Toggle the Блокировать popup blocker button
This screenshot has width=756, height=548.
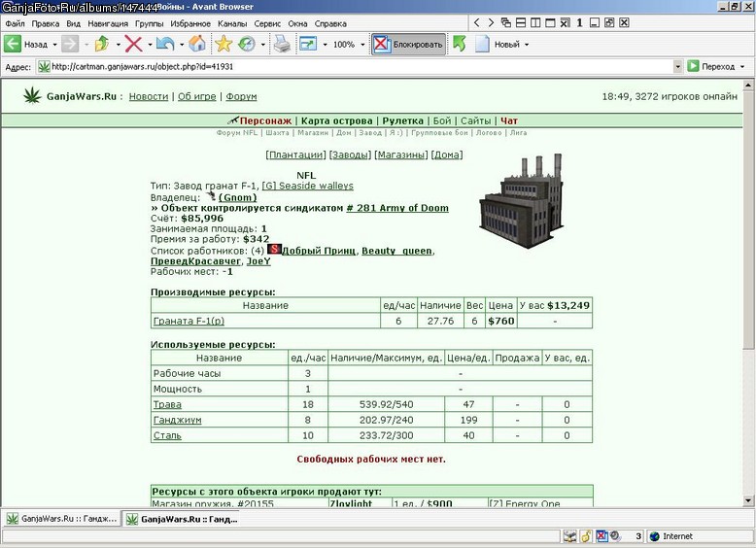click(x=408, y=45)
